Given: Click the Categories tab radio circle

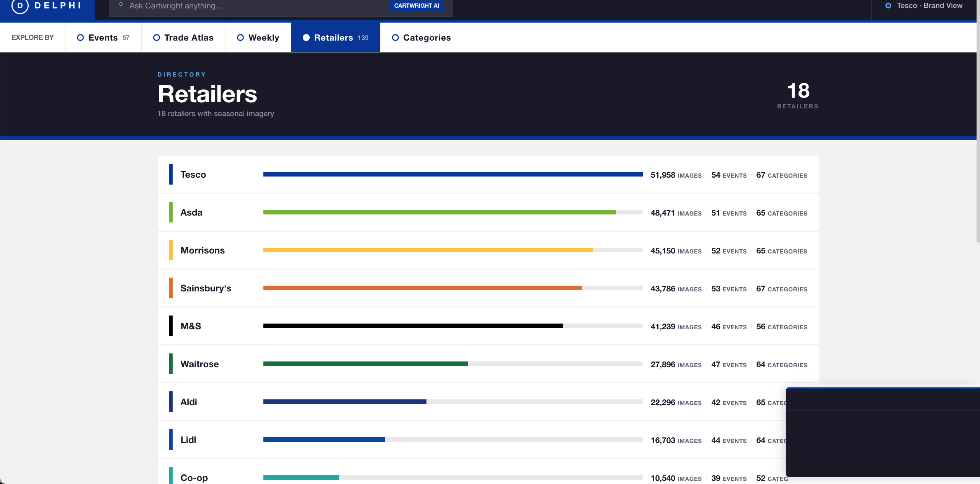Looking at the screenshot, I should tap(395, 38).
